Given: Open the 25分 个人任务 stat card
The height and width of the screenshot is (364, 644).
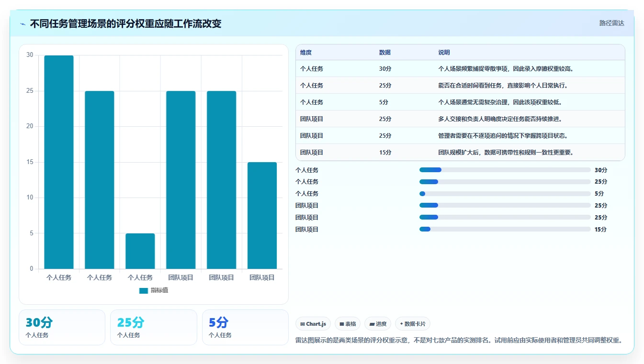Looking at the screenshot, I should [154, 327].
